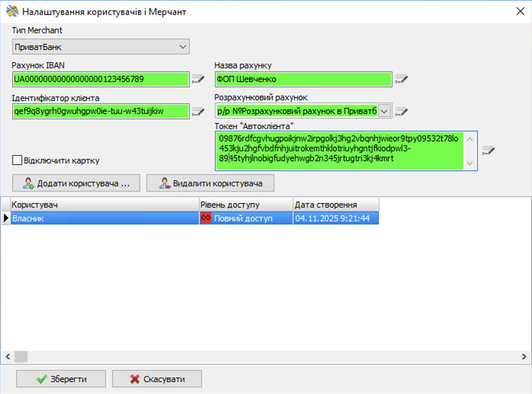This screenshot has height=394, width=532.
Task: Click edit icon beside Ідентифікатор клієнта field
Action: 198,112
